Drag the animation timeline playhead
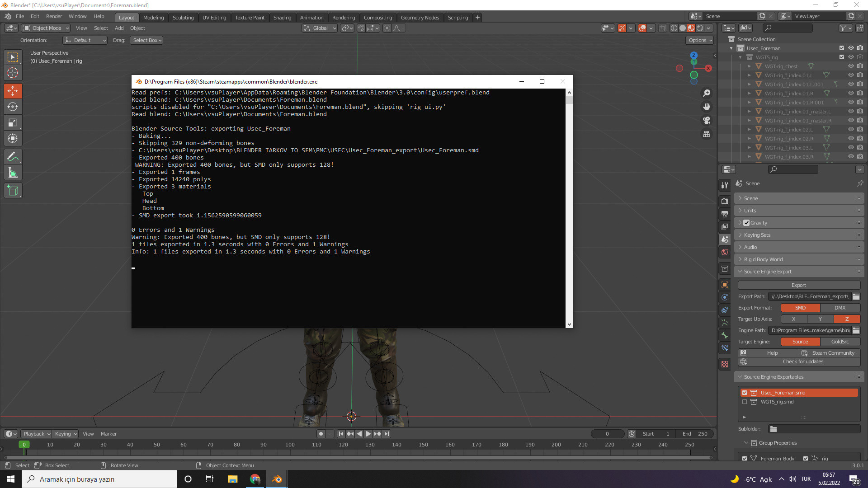Viewport: 868px width, 488px height. (x=24, y=445)
